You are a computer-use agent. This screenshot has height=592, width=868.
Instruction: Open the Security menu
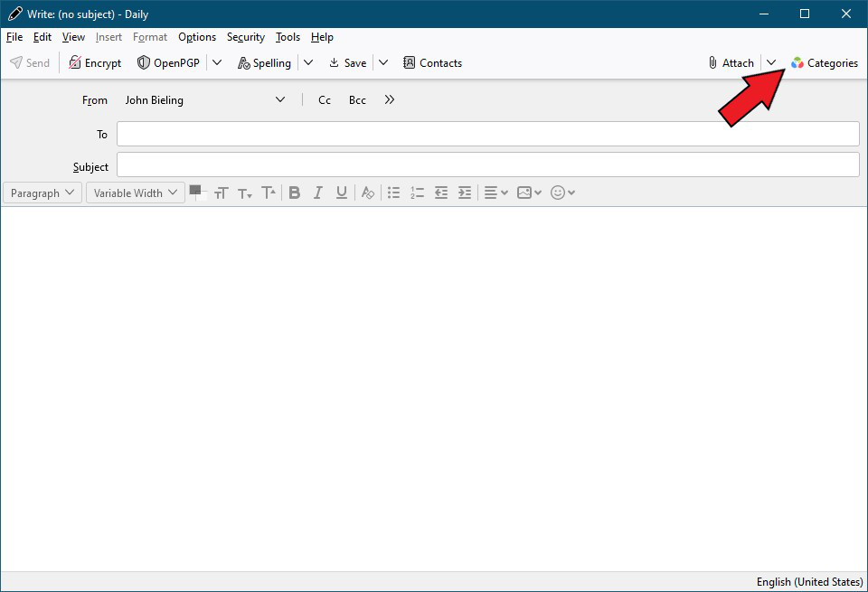point(246,37)
